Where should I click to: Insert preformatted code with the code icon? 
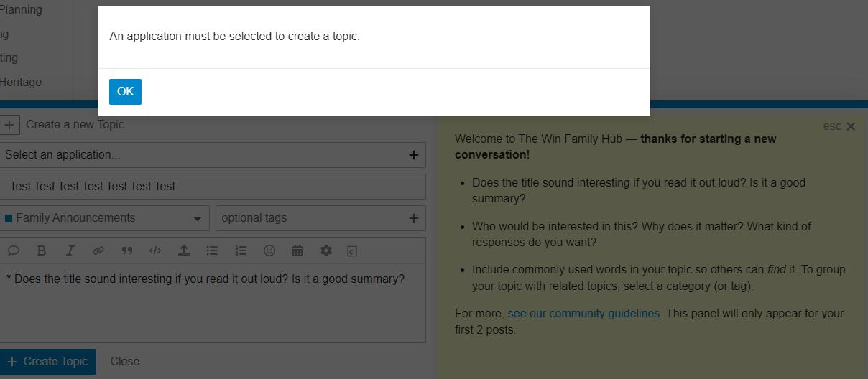155,251
